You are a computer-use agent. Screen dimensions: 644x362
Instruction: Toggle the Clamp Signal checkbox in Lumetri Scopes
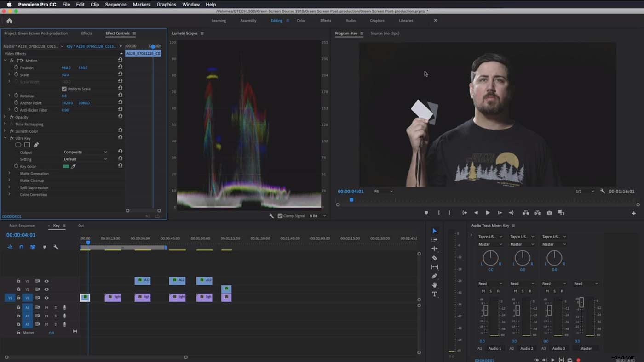280,215
